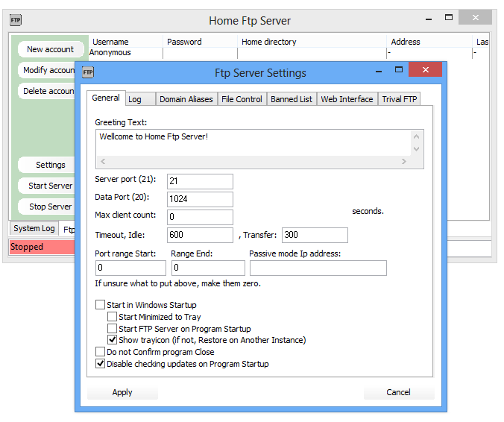Maximize the Ftp Server Settings dialog

pyautogui.click(x=399, y=70)
